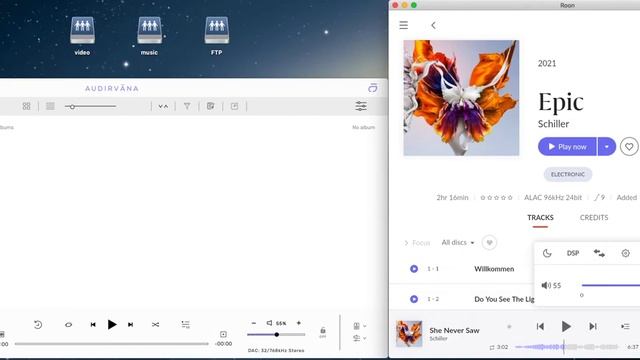Select list view in Audirvana toolbar
This screenshot has width=640, height=360.
tap(50, 106)
